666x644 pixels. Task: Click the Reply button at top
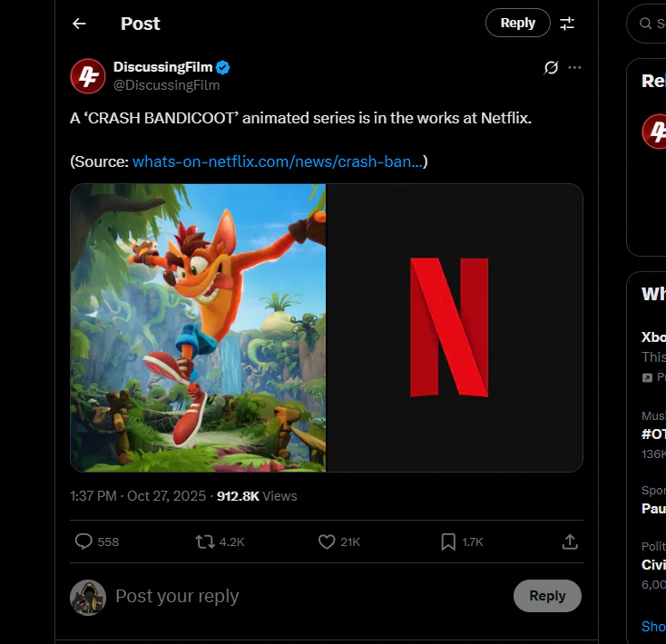point(517,24)
